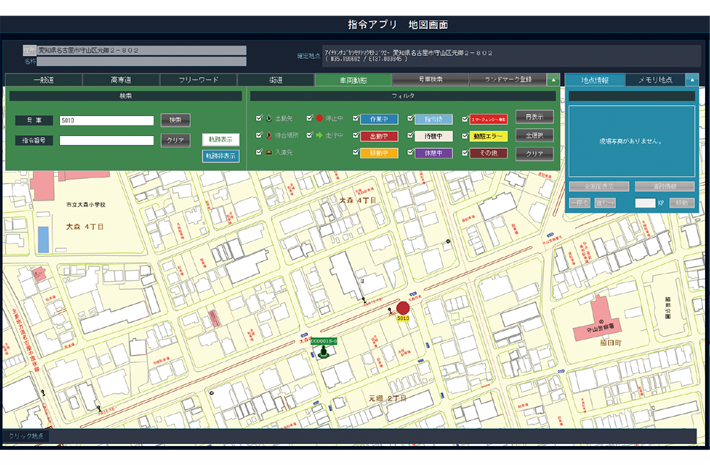Focus the 名称 field below address
This screenshot has height=465, width=710.
142,61
